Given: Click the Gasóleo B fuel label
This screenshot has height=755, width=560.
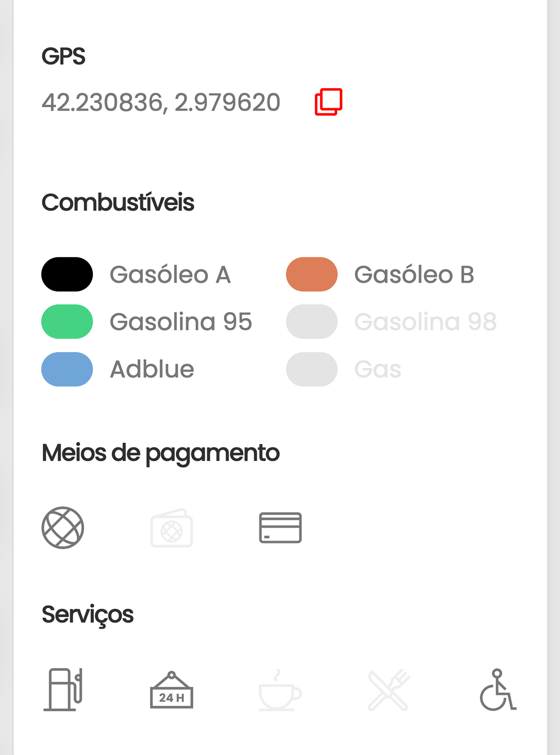Looking at the screenshot, I should tap(414, 275).
